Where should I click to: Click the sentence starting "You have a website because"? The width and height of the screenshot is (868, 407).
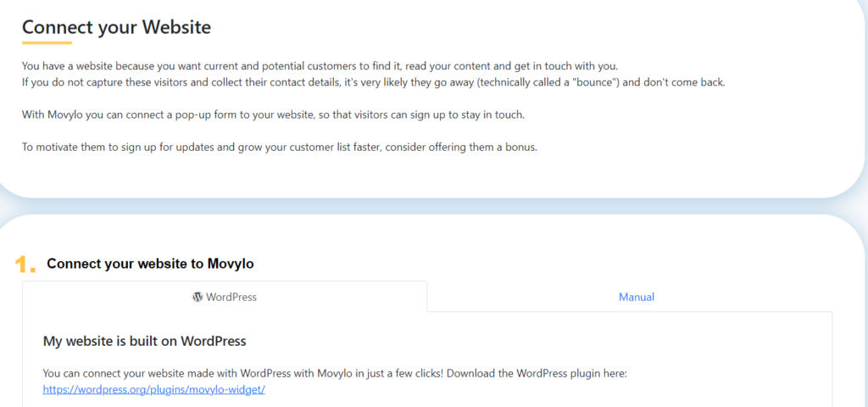point(320,66)
